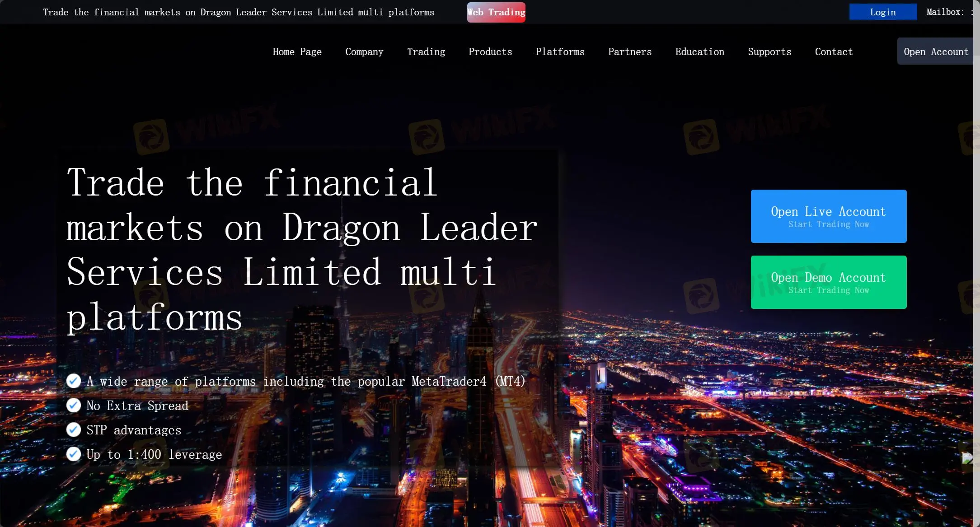Click the checkmark icon next to 1:400 leverage
980x527 pixels.
(73, 454)
